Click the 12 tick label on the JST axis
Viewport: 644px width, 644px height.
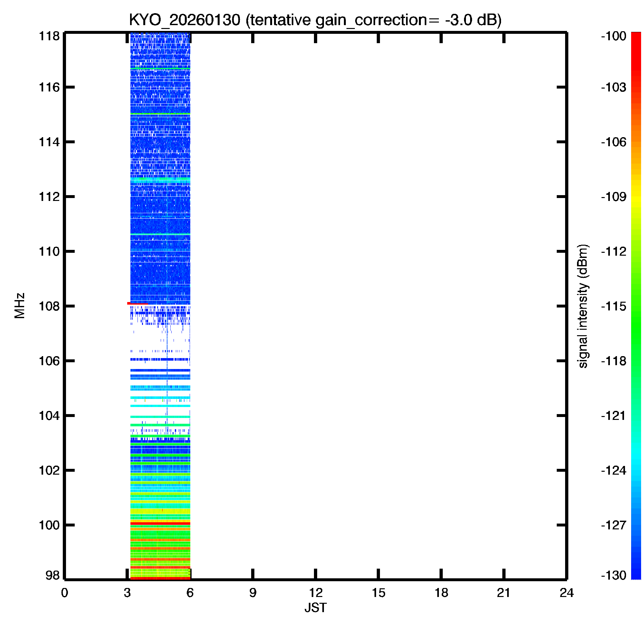coord(315,593)
